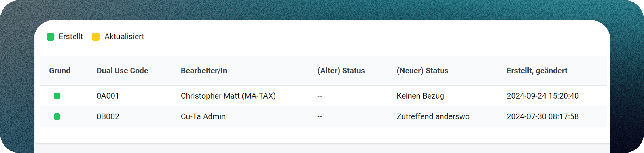Sort by the Grund column header
The width and height of the screenshot is (644, 153).
tap(59, 71)
